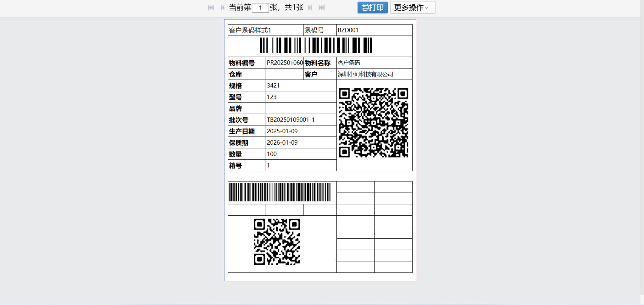Go to the first page icon

211,8
